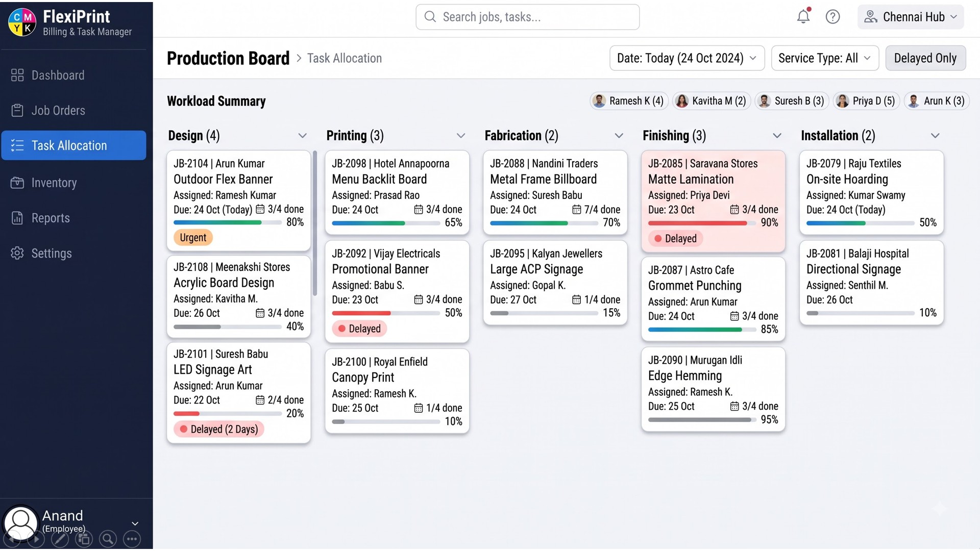Click the FlexiPrint CMYK logo
This screenshot has height=551, width=980.
(22, 22)
